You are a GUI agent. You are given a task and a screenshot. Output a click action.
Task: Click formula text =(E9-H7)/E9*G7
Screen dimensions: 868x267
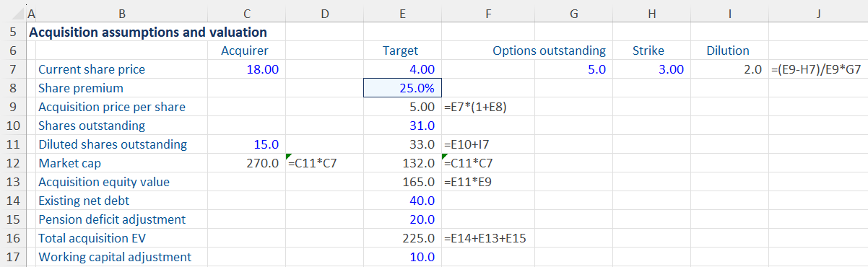pos(816,69)
